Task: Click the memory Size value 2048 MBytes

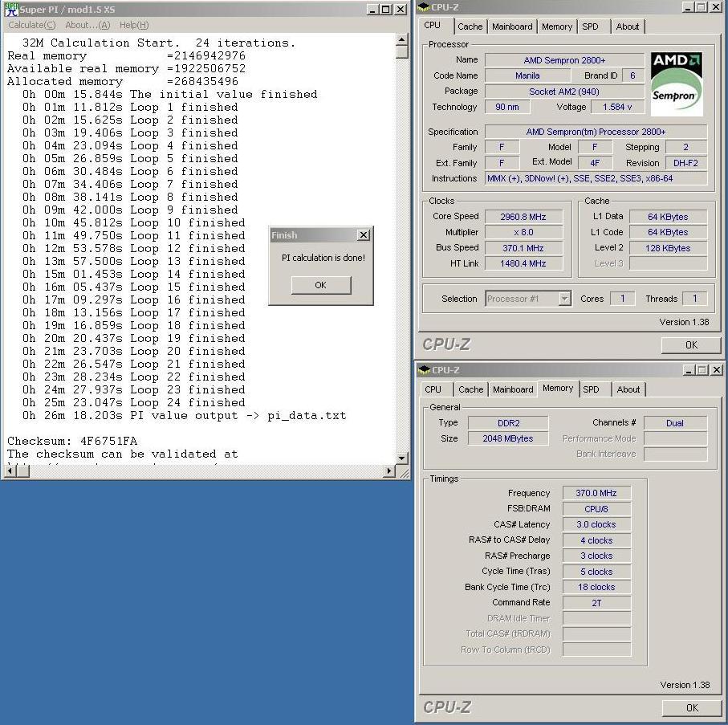Action: (508, 438)
